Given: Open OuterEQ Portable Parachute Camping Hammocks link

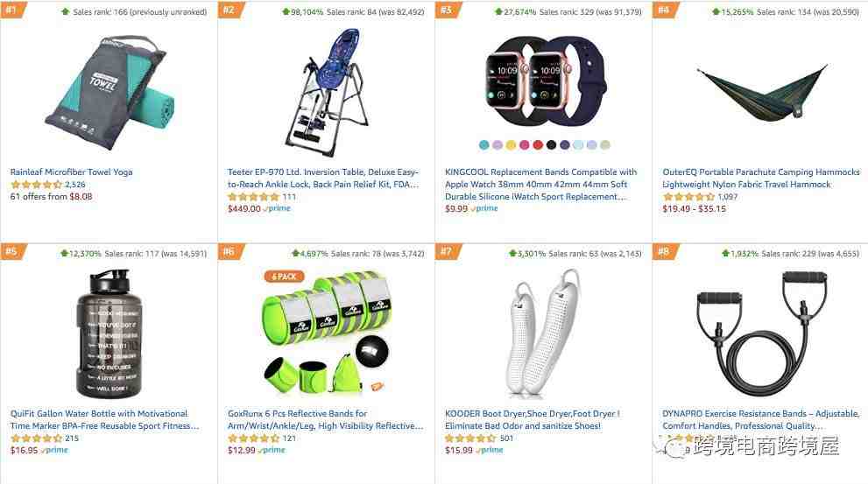Looking at the screenshot, I should click(761, 179).
